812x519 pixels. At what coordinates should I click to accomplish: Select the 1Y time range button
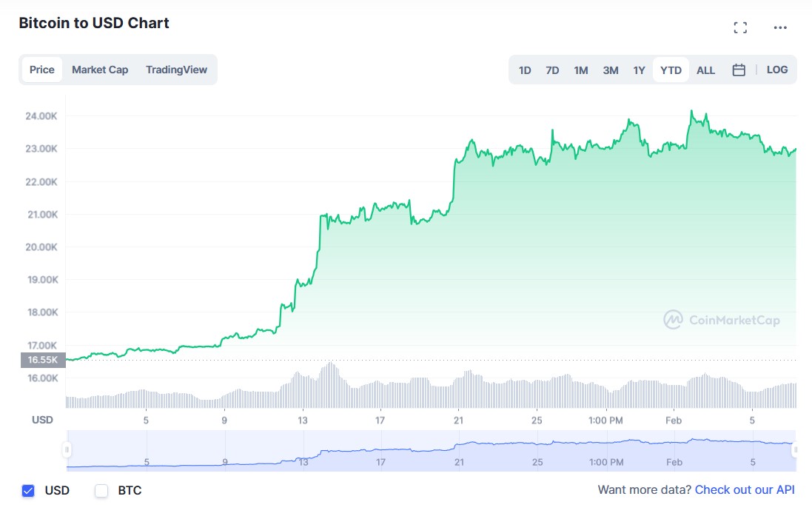click(639, 70)
